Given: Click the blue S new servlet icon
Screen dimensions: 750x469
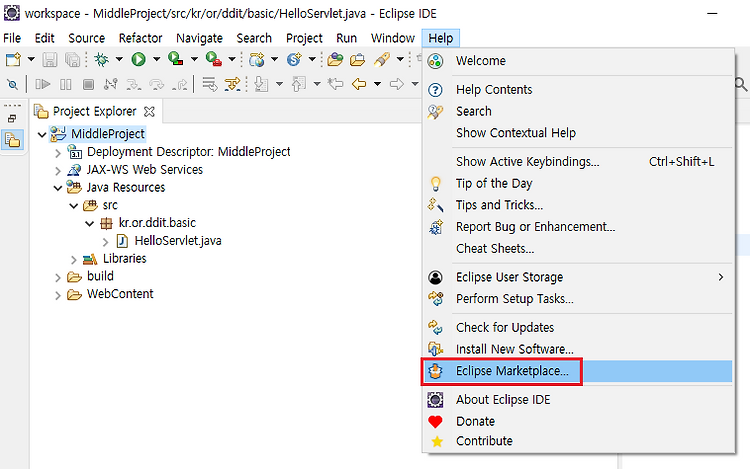Looking at the screenshot, I should coord(294,59).
